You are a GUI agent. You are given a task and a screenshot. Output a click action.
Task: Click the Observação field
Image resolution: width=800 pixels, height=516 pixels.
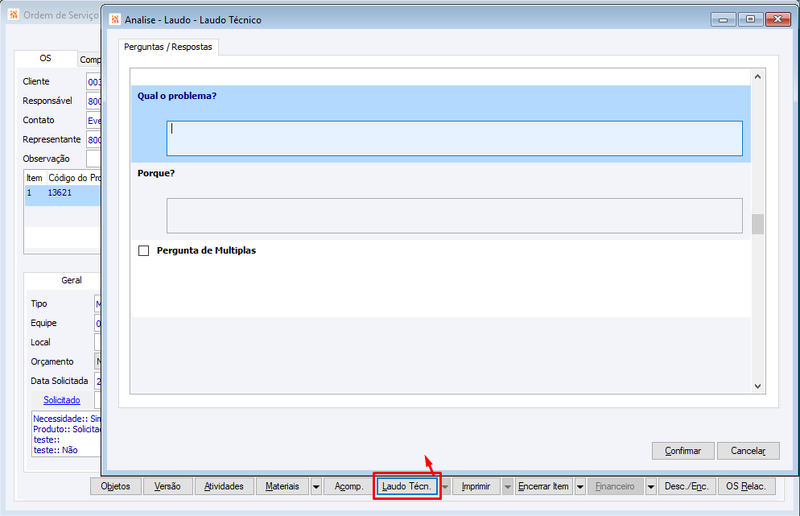(94, 159)
